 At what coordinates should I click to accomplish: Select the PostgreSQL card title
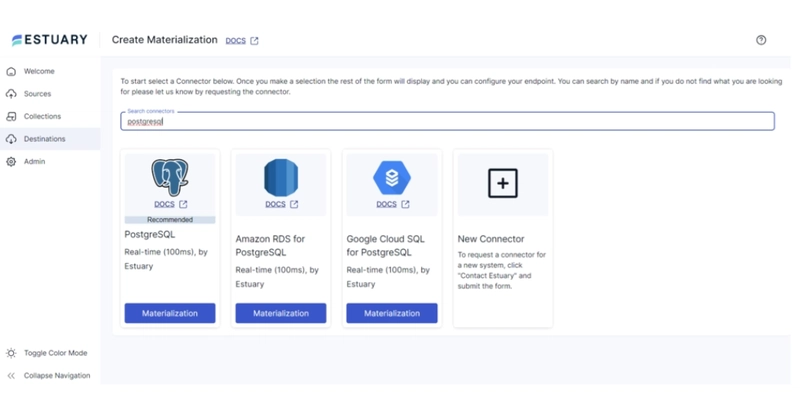coord(149,235)
